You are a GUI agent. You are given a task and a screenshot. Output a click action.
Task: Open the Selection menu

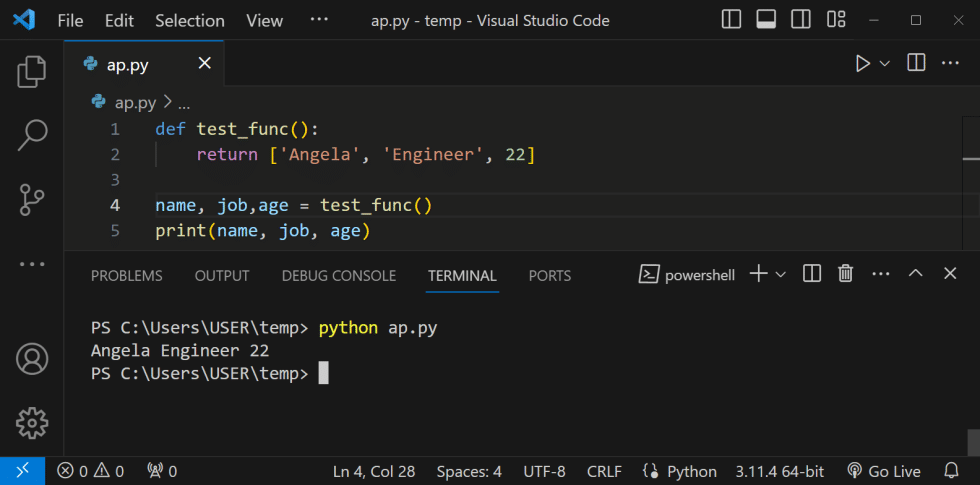tap(190, 21)
